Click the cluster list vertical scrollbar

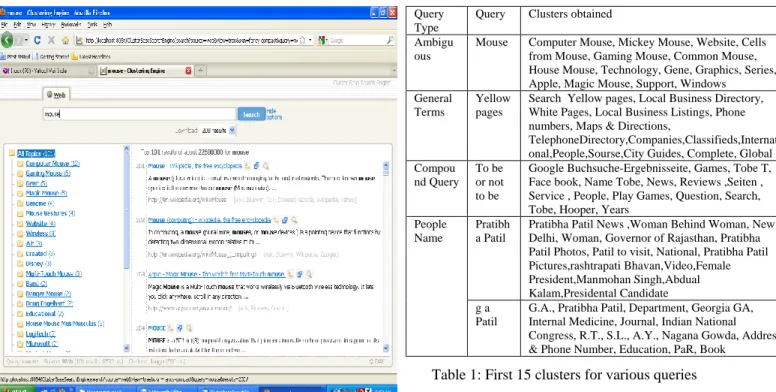pos(126,248)
